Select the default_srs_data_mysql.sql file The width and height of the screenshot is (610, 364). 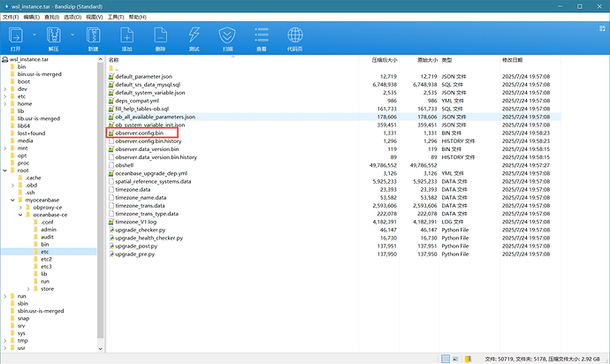coord(148,85)
